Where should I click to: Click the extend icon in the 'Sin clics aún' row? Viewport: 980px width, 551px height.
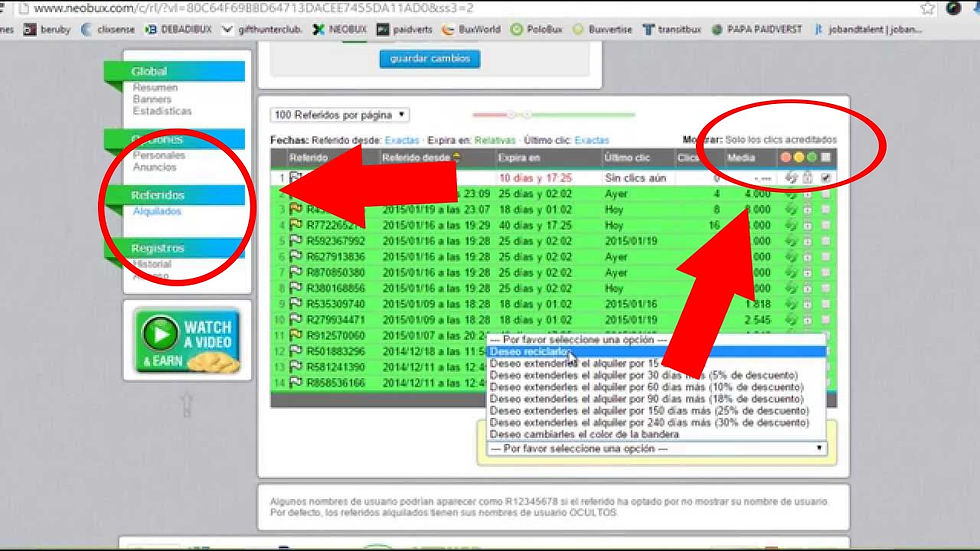click(x=808, y=178)
